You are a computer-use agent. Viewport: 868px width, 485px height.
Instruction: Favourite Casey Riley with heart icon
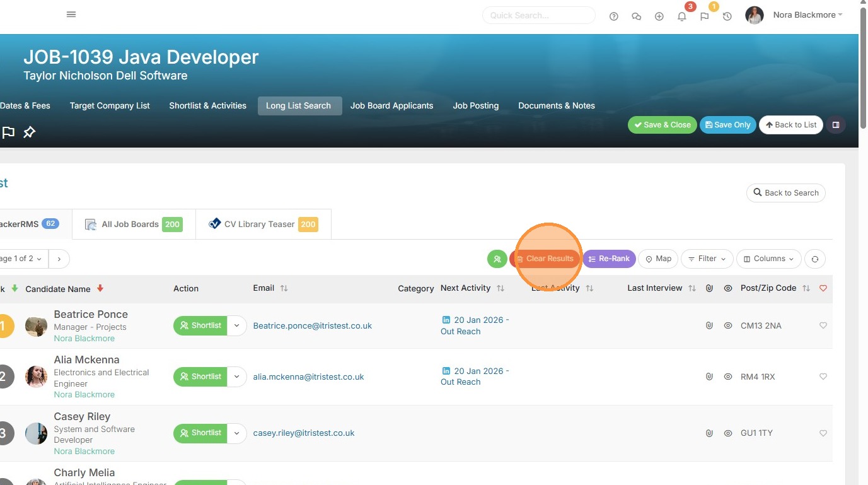(x=823, y=433)
